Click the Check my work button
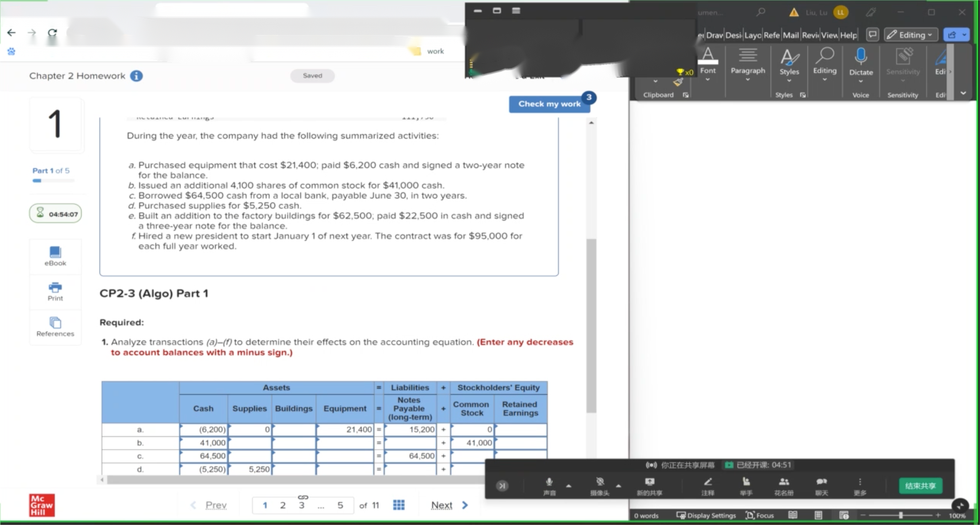The width and height of the screenshot is (980, 525). pyautogui.click(x=549, y=104)
